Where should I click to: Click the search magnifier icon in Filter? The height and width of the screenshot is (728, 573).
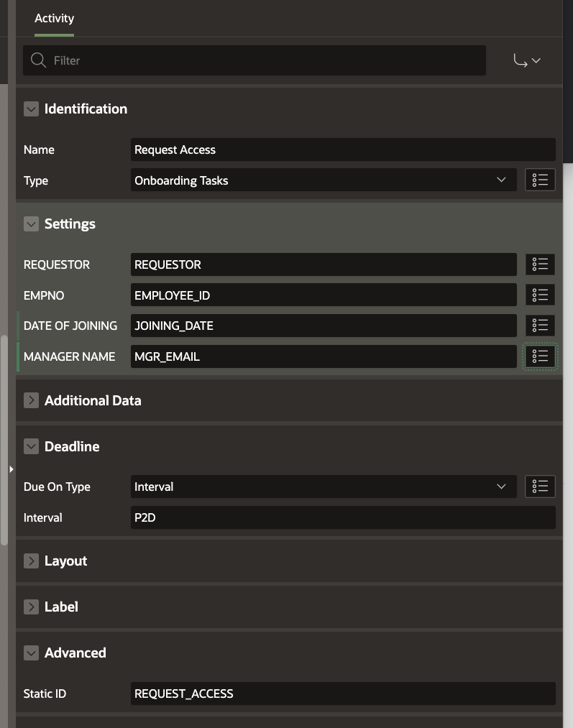tap(39, 60)
